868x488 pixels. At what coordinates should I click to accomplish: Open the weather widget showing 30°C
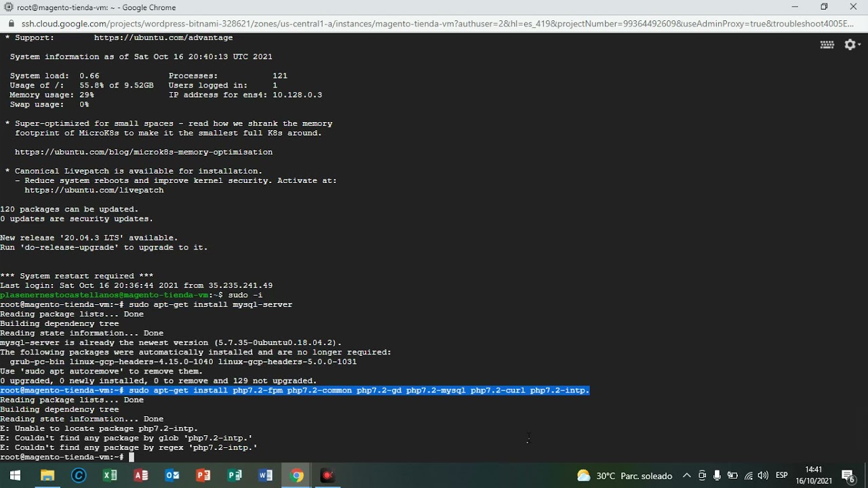(625, 476)
